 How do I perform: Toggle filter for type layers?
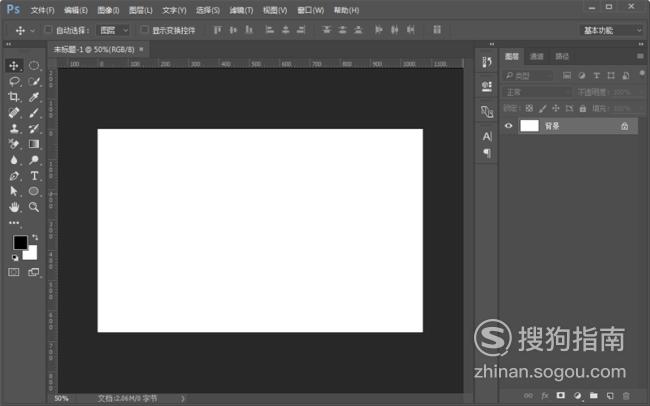pyautogui.click(x=596, y=75)
